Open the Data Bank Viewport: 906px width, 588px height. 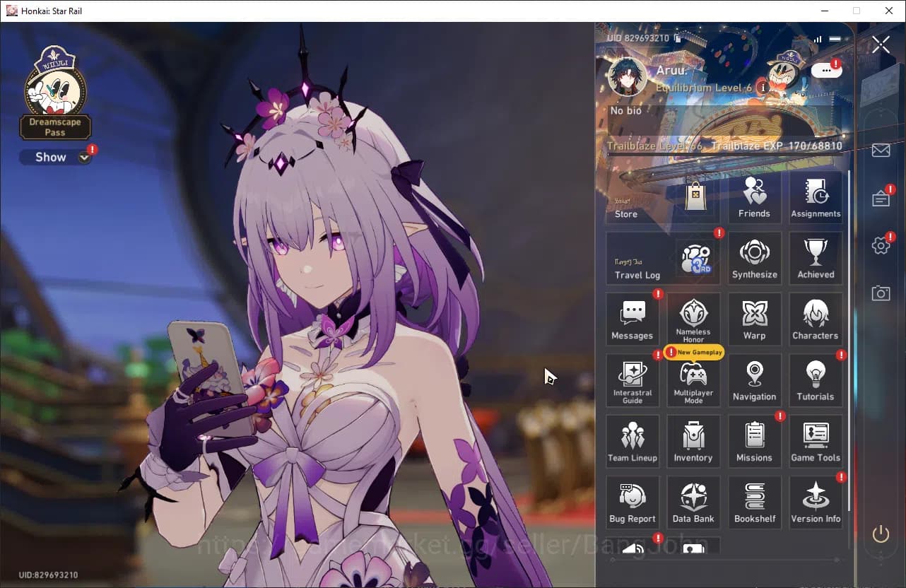pyautogui.click(x=693, y=502)
